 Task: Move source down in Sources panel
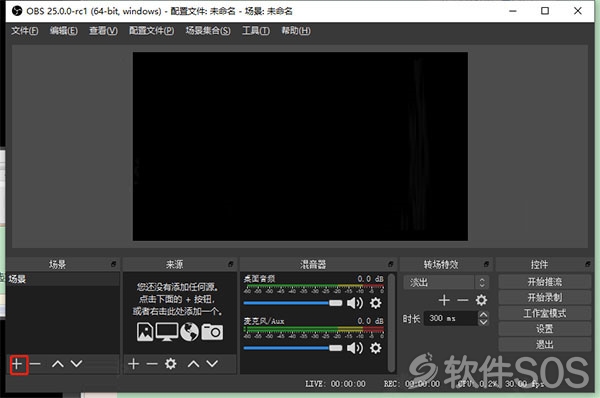click(212, 364)
